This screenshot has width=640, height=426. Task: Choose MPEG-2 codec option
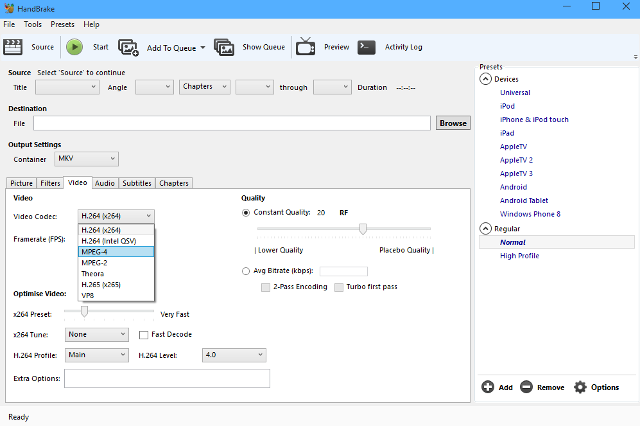point(116,263)
